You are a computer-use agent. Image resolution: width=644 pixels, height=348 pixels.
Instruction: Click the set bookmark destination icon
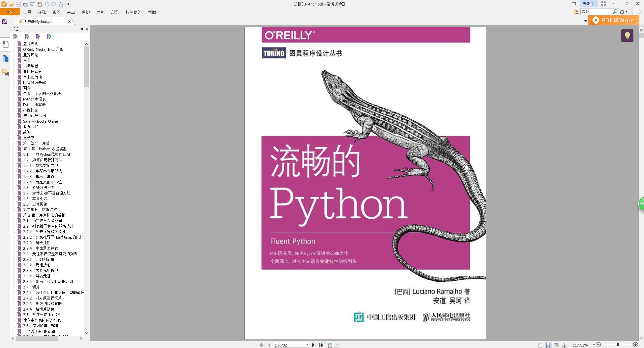38,37
